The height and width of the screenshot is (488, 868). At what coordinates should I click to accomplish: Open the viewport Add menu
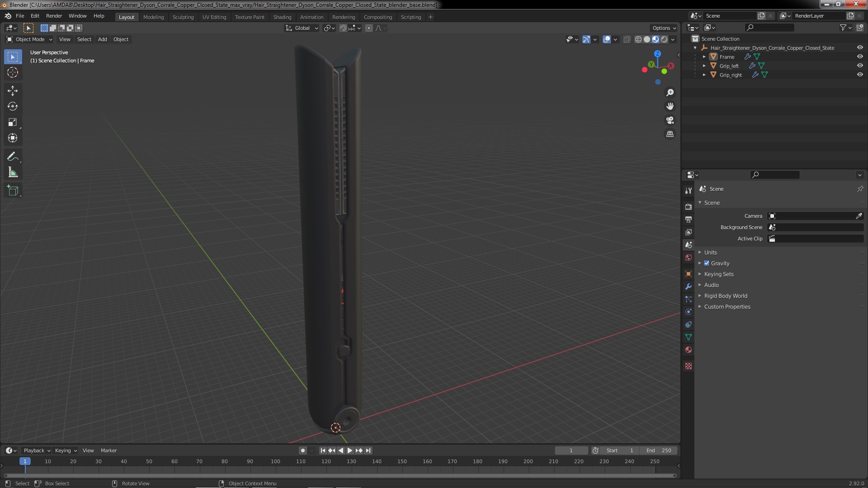pos(102,39)
